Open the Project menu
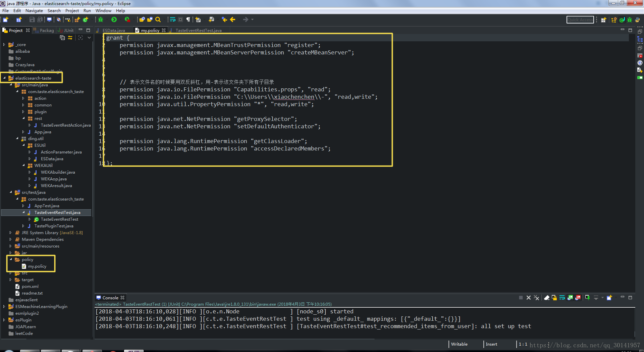The height and width of the screenshot is (352, 644). pyautogui.click(x=72, y=10)
